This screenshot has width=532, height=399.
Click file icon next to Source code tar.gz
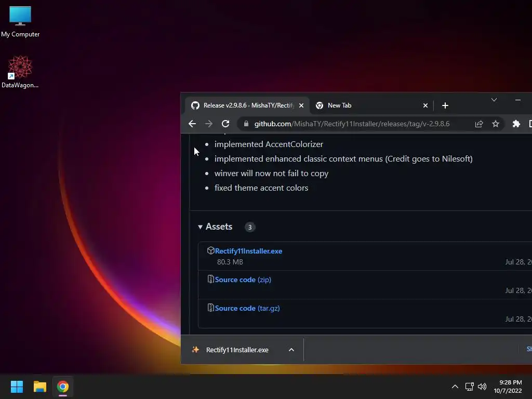(x=210, y=308)
